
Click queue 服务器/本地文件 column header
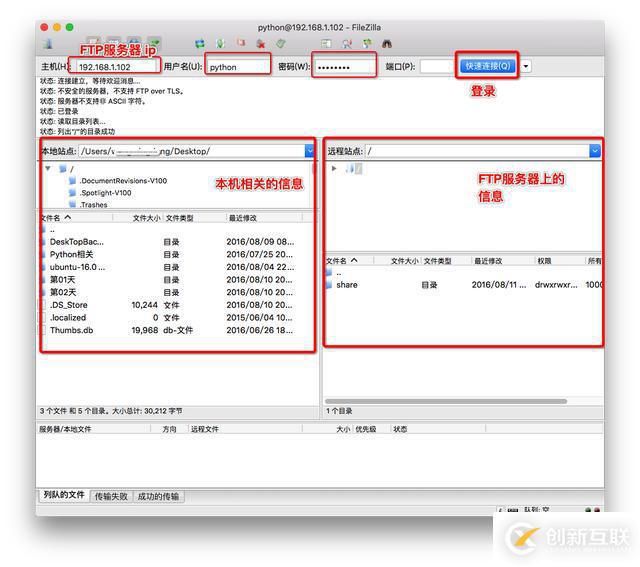(x=94, y=429)
